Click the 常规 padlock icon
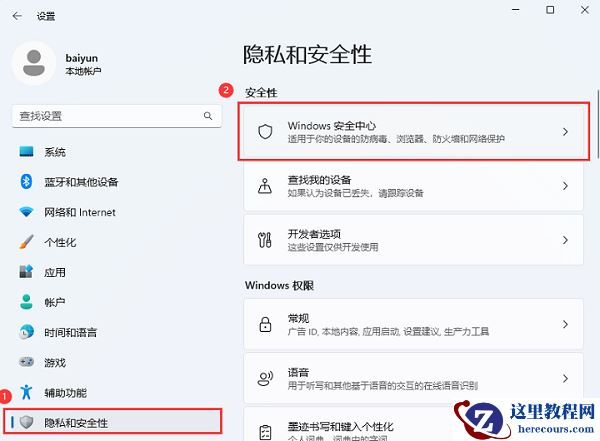 (265, 324)
